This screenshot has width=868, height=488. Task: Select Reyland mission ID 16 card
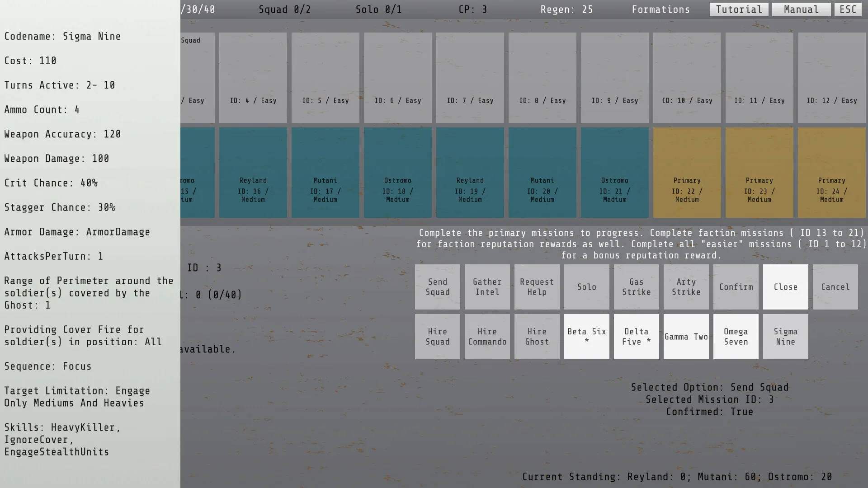coord(253,173)
